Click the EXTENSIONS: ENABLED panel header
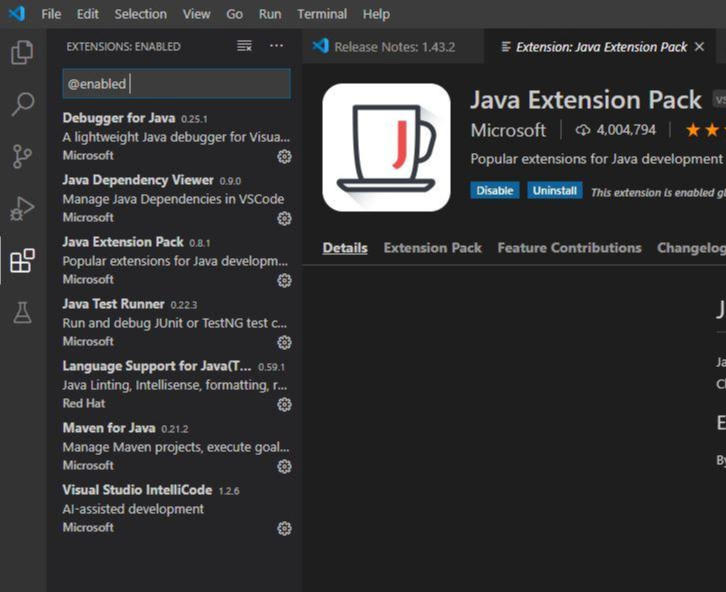The width and height of the screenshot is (726, 592). click(x=123, y=46)
